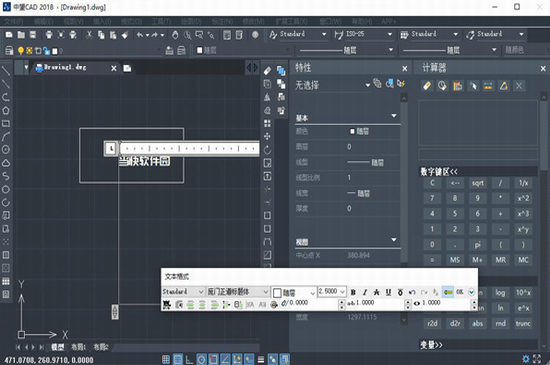Screen dimensions: 550x365
Task: Select the Polygon tool in draw toolbar
Action: pos(6,110)
